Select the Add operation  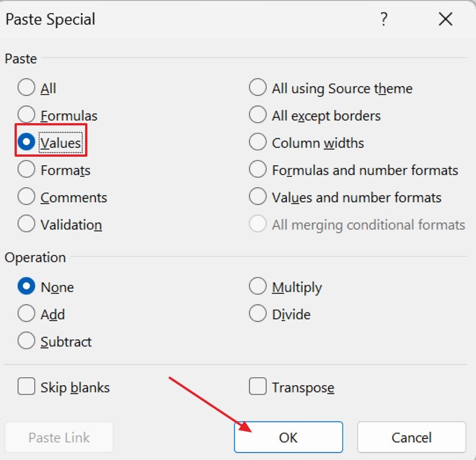(26, 314)
